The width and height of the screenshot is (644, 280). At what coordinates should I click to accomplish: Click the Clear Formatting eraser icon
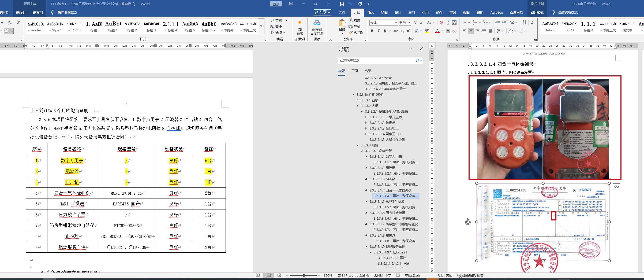[441, 23]
